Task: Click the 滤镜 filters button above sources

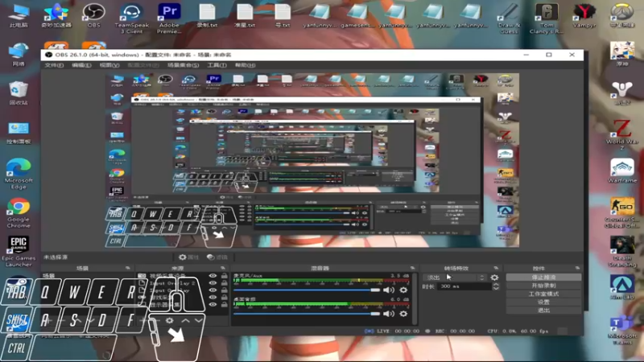Action: point(217,257)
